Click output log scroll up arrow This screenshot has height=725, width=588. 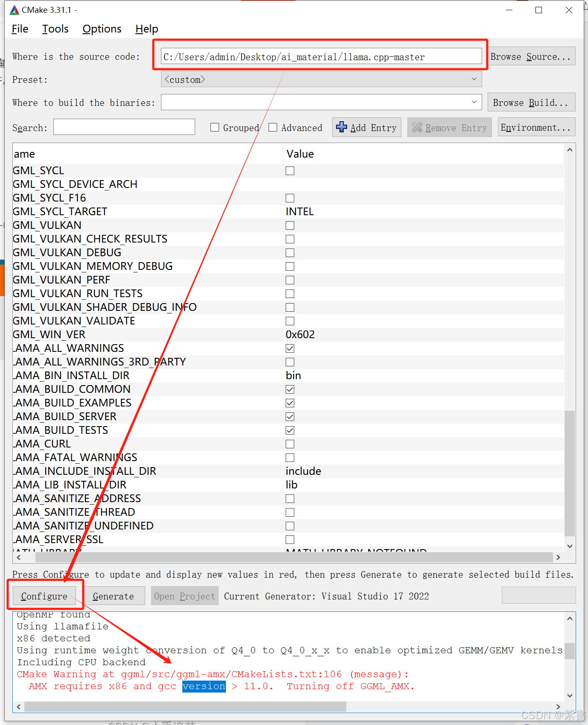[570, 619]
